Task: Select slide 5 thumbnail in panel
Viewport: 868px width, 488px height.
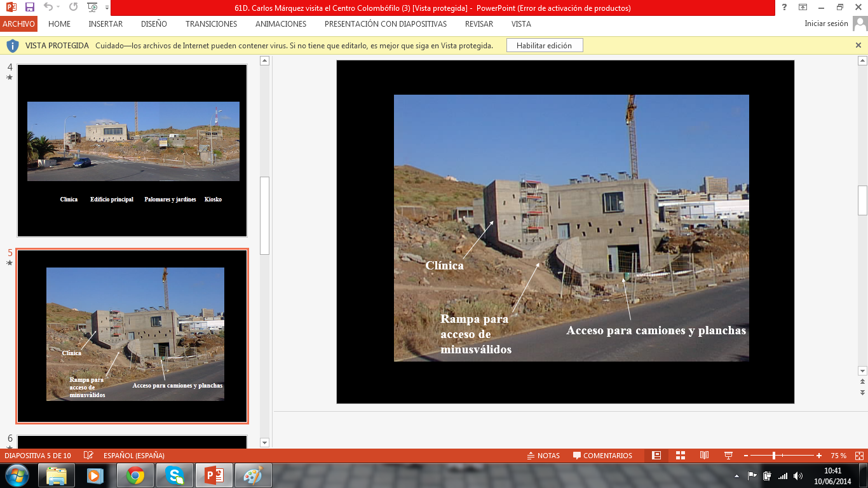Action: (x=132, y=336)
